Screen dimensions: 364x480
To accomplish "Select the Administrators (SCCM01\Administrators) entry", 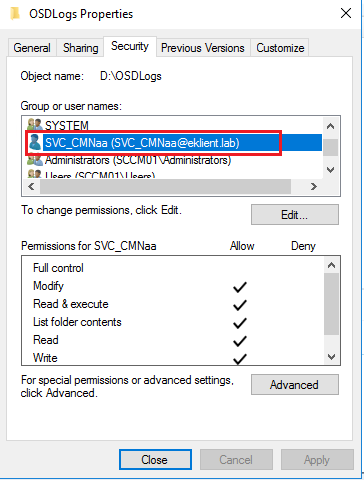I will 138,160.
